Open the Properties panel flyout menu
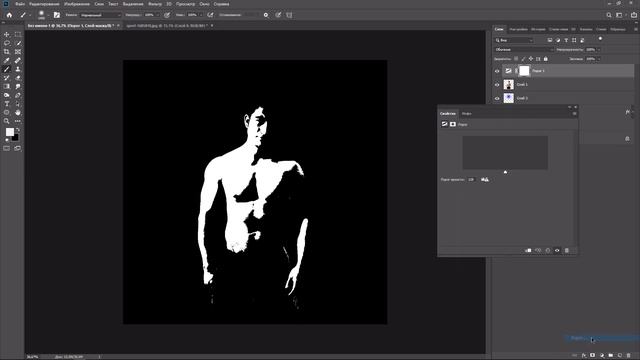This screenshot has height=360, width=640. [x=574, y=113]
